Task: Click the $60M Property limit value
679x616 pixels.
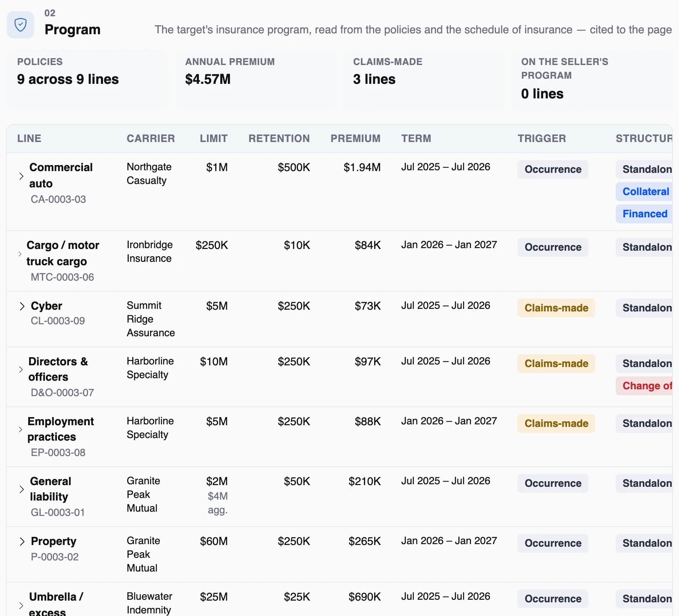Action: click(214, 541)
